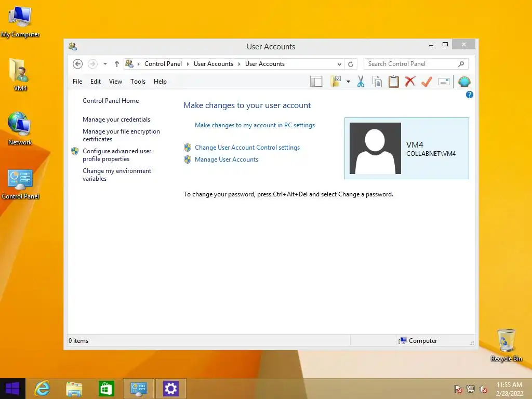Viewport: 532px width, 399px height.
Task: Click the folder options toolbar icon
Action: point(336,82)
